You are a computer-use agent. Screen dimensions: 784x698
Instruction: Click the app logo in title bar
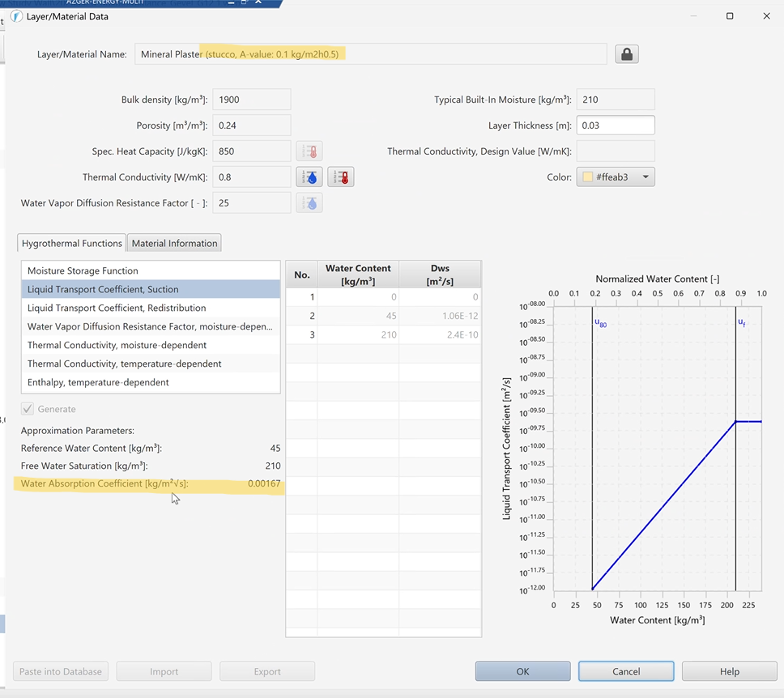[x=16, y=16]
